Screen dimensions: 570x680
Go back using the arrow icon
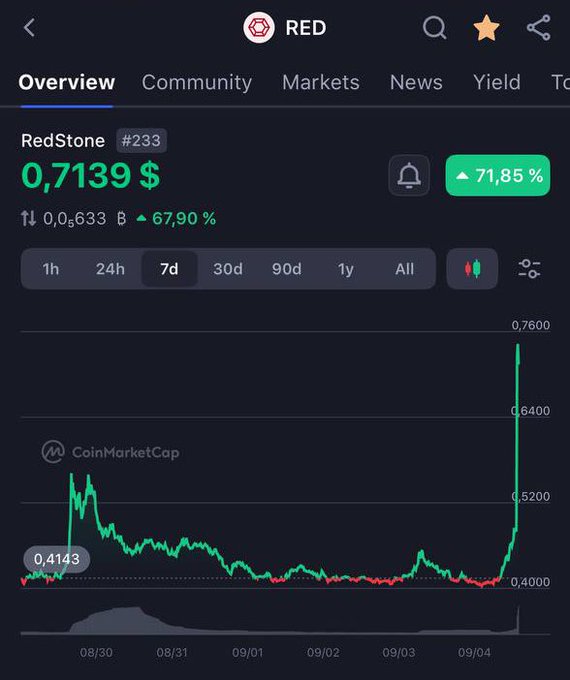[29, 28]
